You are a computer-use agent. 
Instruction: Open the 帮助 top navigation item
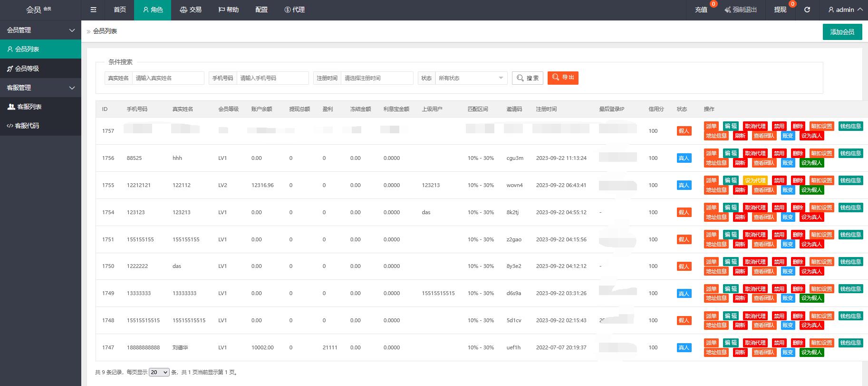(x=229, y=10)
